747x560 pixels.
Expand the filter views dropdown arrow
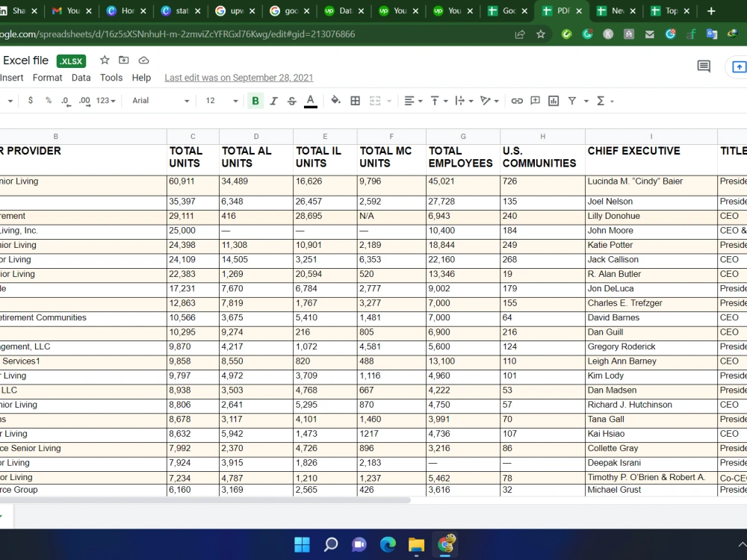(x=586, y=101)
